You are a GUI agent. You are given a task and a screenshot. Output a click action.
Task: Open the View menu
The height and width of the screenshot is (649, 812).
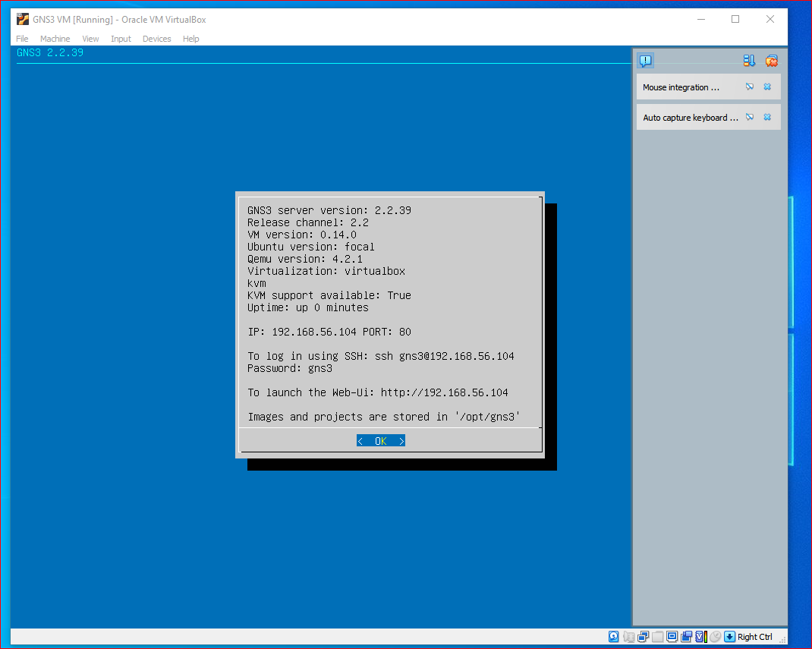click(90, 39)
